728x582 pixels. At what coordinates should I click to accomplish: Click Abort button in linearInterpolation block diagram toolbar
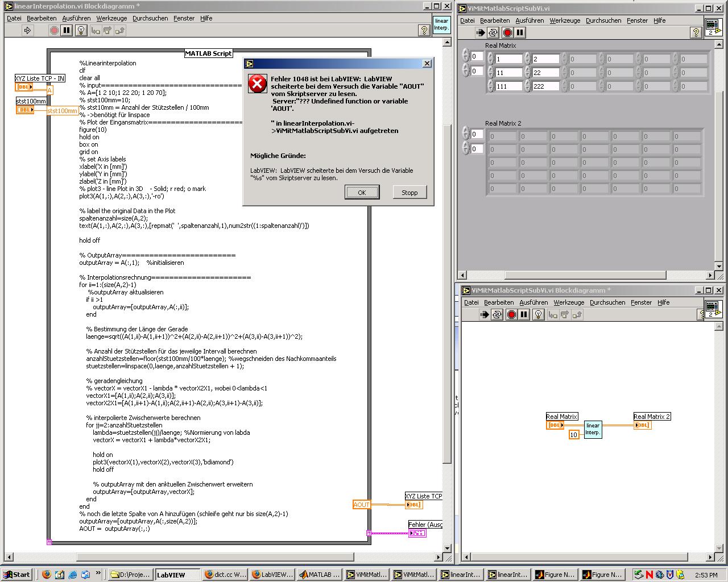pyautogui.click(x=54, y=31)
